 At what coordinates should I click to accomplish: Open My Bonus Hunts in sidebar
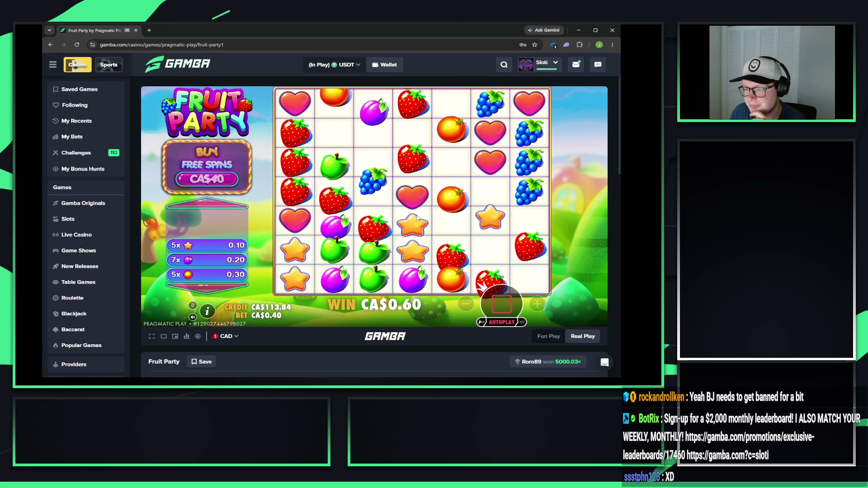click(86, 169)
